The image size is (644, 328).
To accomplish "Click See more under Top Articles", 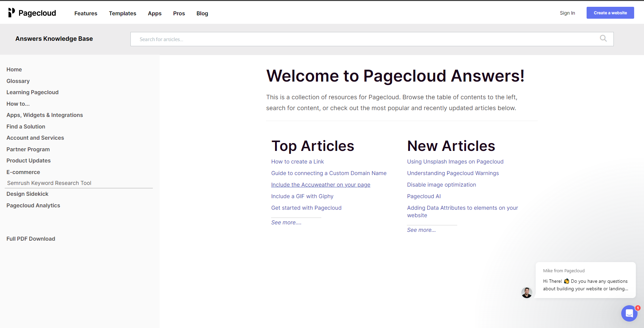I will 286,222.
